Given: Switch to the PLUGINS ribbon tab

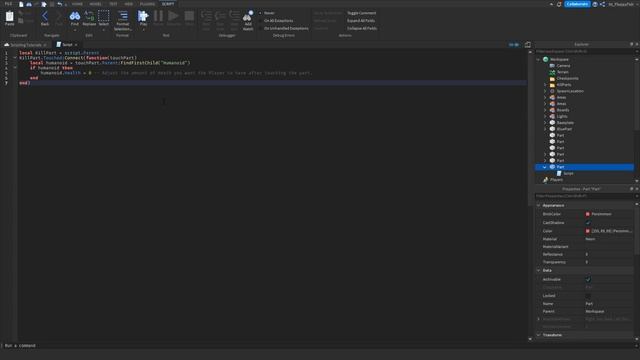Looking at the screenshot, I should pyautogui.click(x=147, y=4).
